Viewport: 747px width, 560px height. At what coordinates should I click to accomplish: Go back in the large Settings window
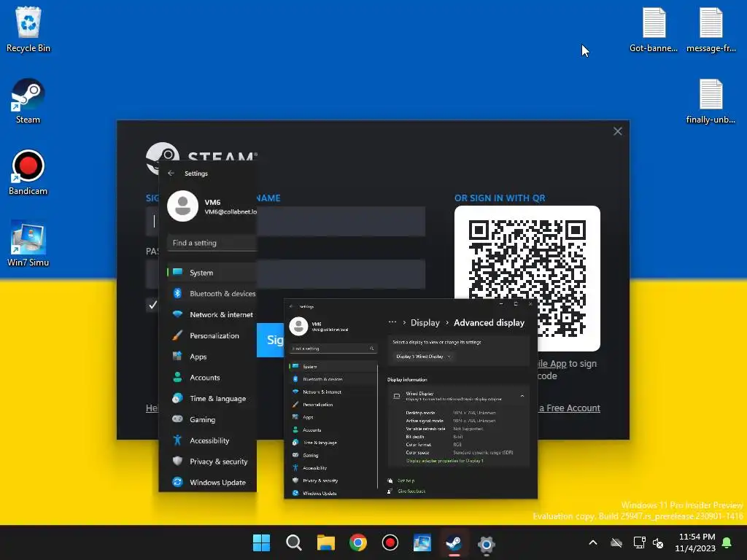(x=171, y=174)
